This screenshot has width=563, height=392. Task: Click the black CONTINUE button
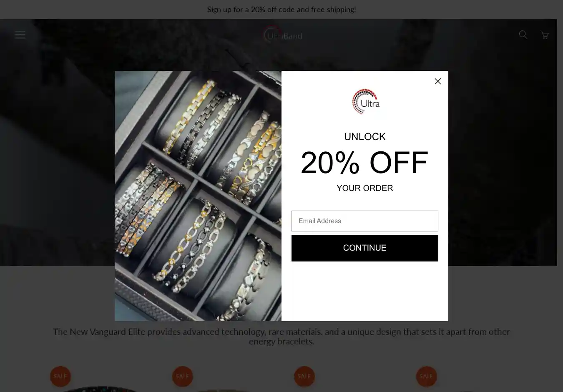[x=365, y=248]
